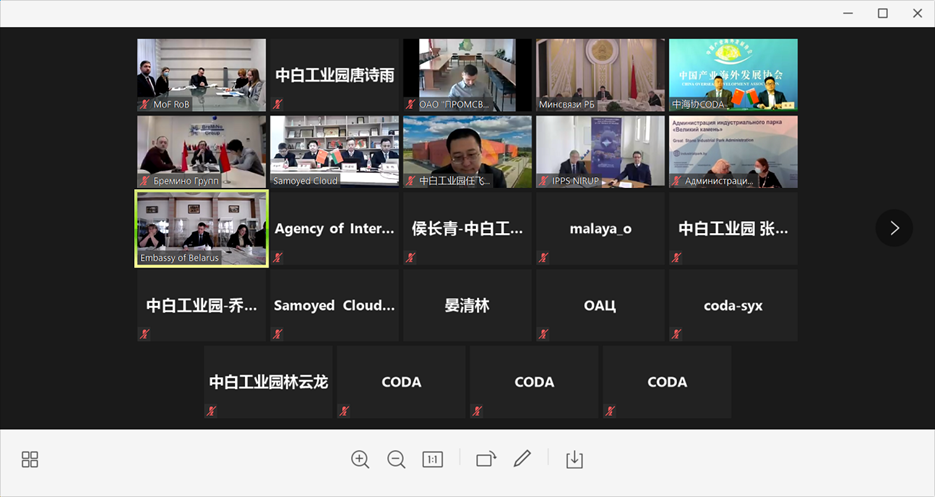Maximize the viewer window

click(x=883, y=13)
